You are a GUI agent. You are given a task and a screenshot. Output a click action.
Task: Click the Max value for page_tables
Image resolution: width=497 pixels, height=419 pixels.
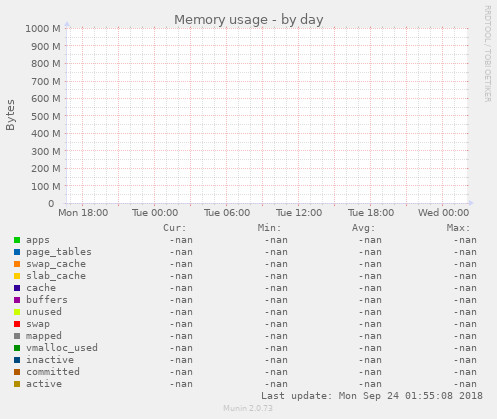coord(465,252)
